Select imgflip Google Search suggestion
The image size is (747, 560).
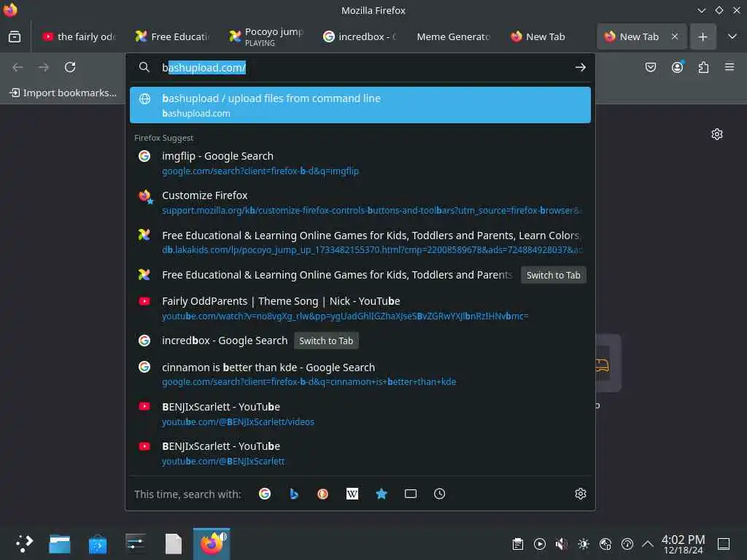coord(360,163)
